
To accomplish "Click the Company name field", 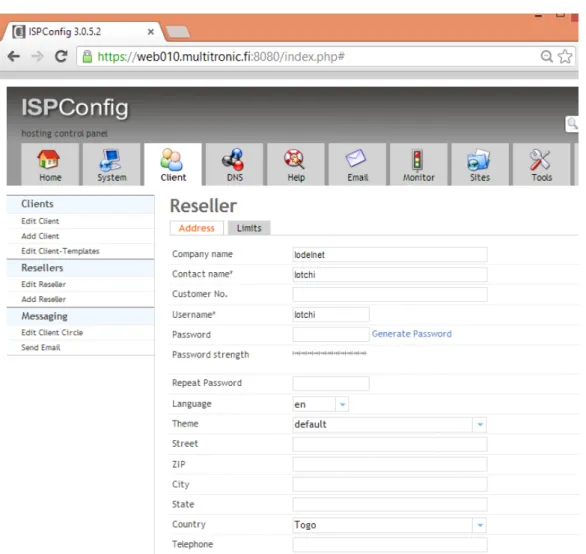I will pyautogui.click(x=390, y=255).
